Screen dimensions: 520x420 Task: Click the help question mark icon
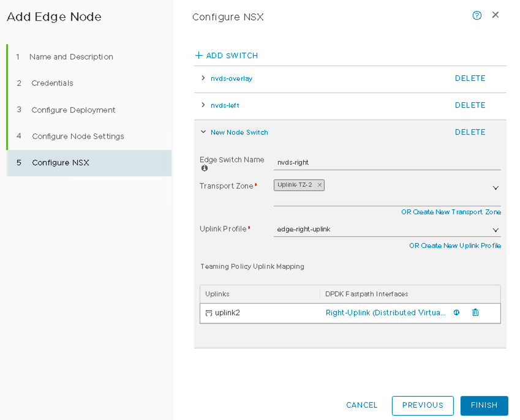click(x=477, y=15)
